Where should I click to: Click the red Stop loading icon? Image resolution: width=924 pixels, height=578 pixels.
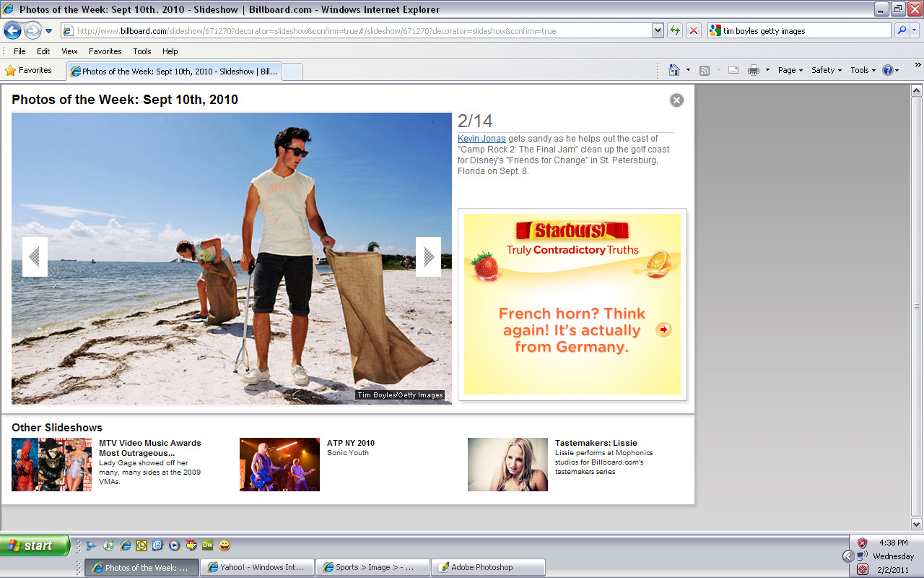[694, 31]
